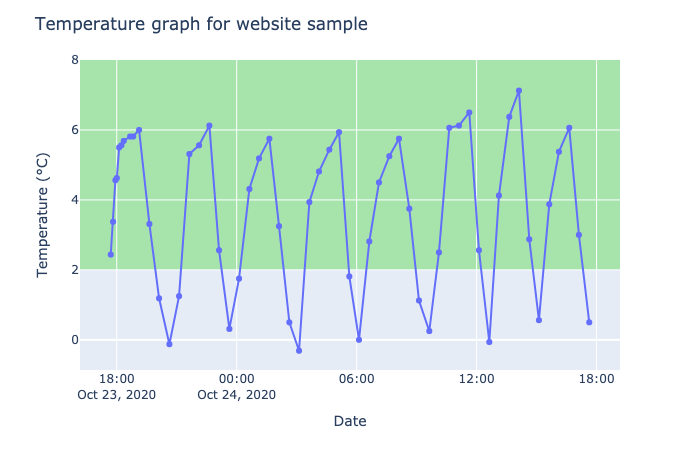Click the '12:00' x-axis tick label
The image size is (700, 450).
tap(476, 379)
